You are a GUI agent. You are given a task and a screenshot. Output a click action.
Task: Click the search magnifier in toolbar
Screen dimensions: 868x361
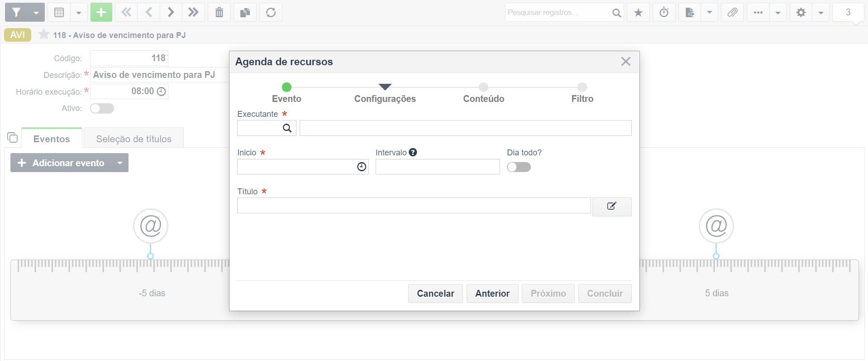(616, 13)
